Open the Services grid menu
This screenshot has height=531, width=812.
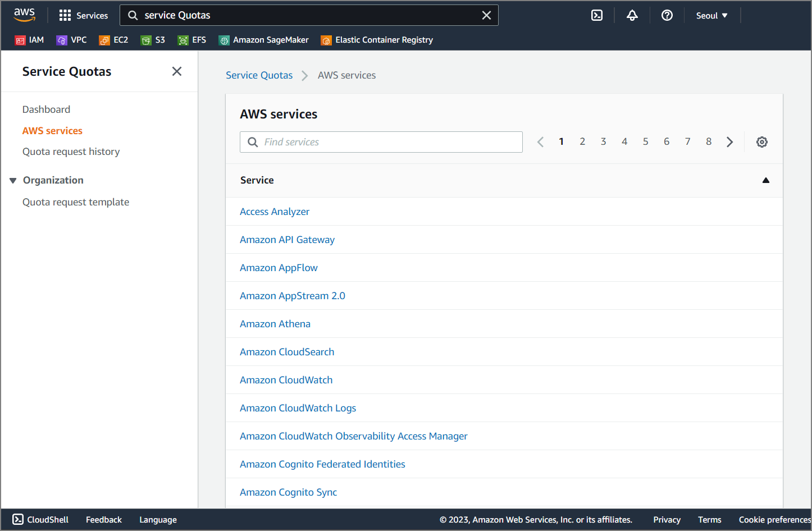(x=83, y=16)
